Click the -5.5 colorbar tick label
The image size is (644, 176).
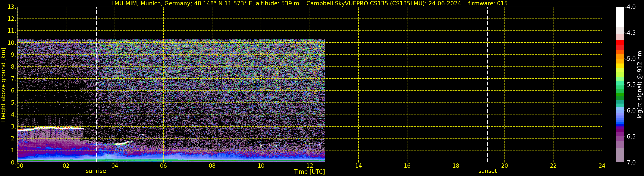630,85
